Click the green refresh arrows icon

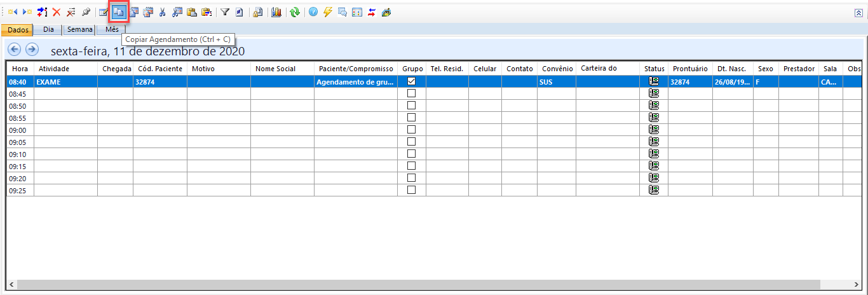(294, 11)
